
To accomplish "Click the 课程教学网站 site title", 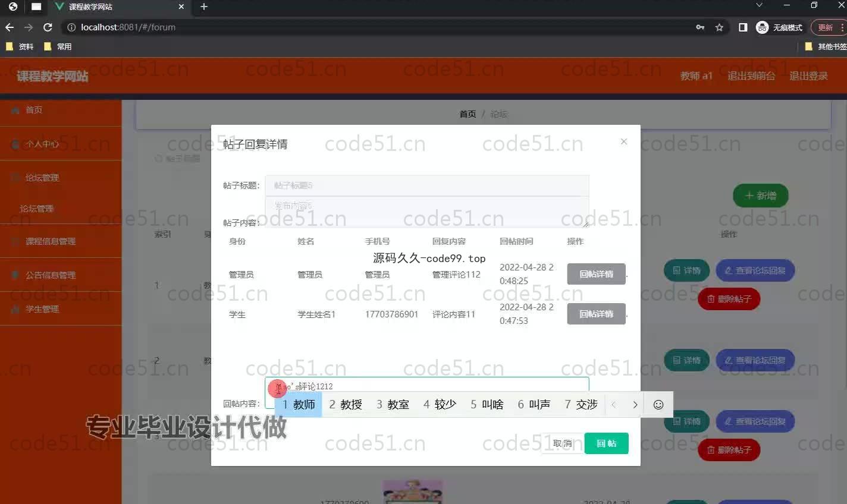I will (x=52, y=76).
